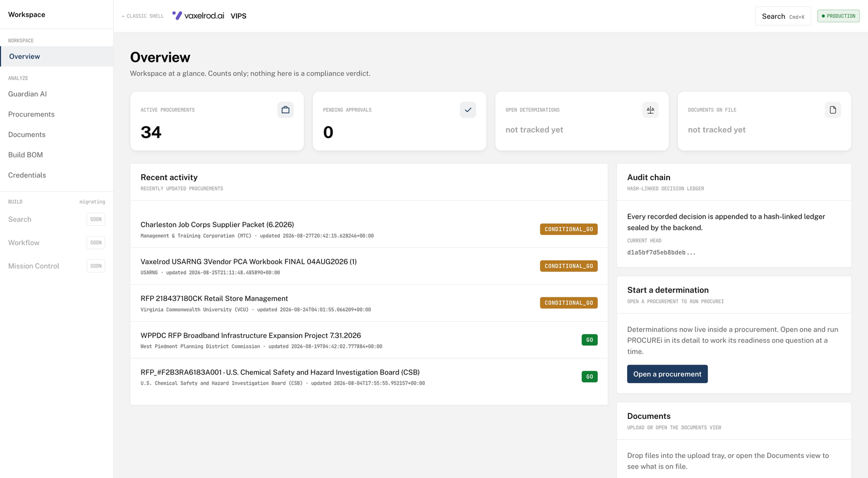Click CONDITIONAL_GO badge on Charleston Job Corps row

click(569, 230)
